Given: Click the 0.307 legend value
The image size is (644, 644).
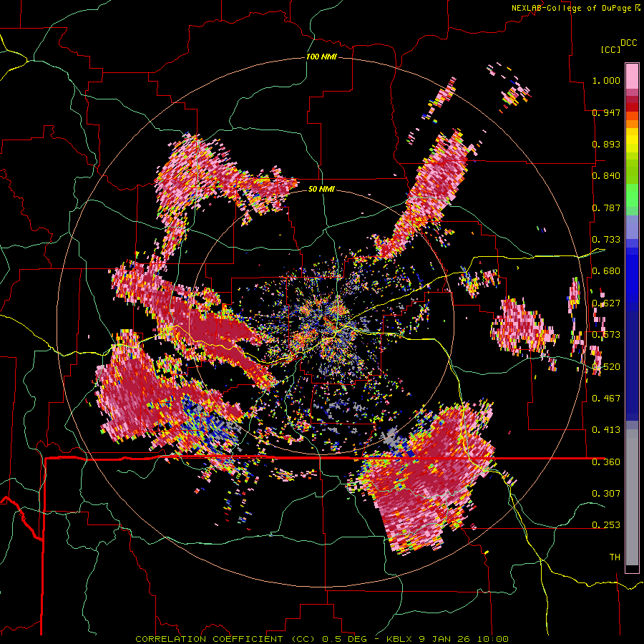Looking at the screenshot, I should point(606,493).
